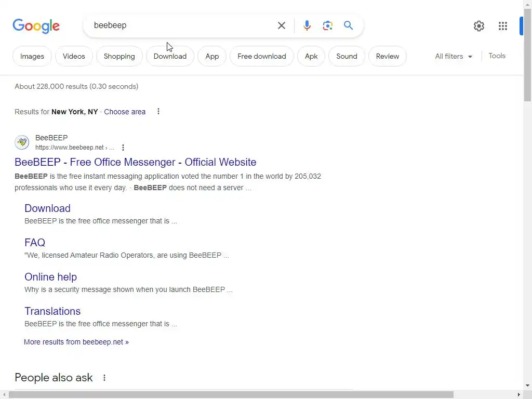Click the Google logo

click(36, 26)
